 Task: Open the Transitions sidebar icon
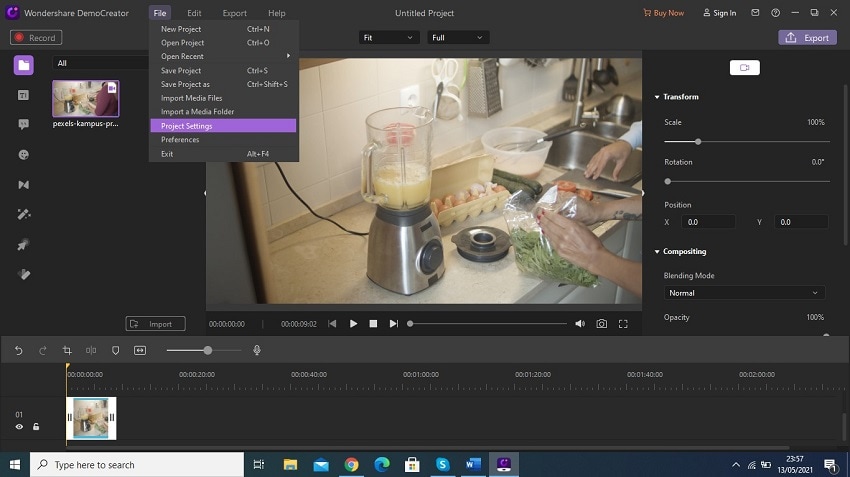pyautogui.click(x=23, y=185)
